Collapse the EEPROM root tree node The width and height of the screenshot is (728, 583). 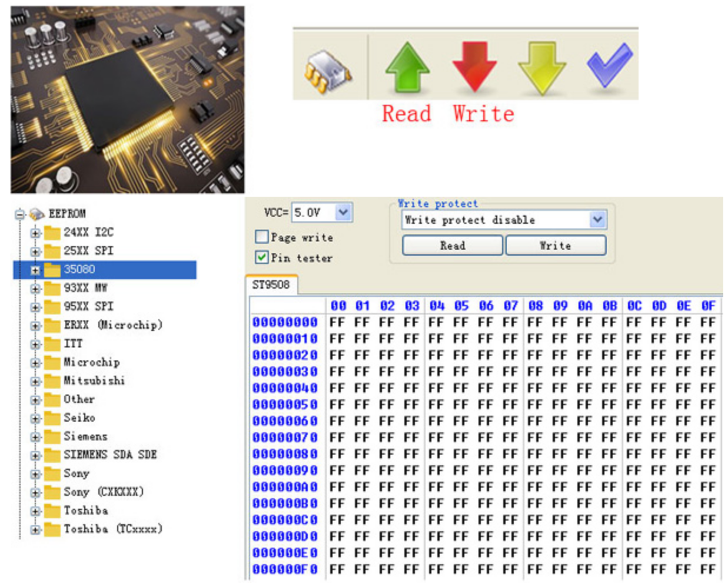(x=20, y=214)
